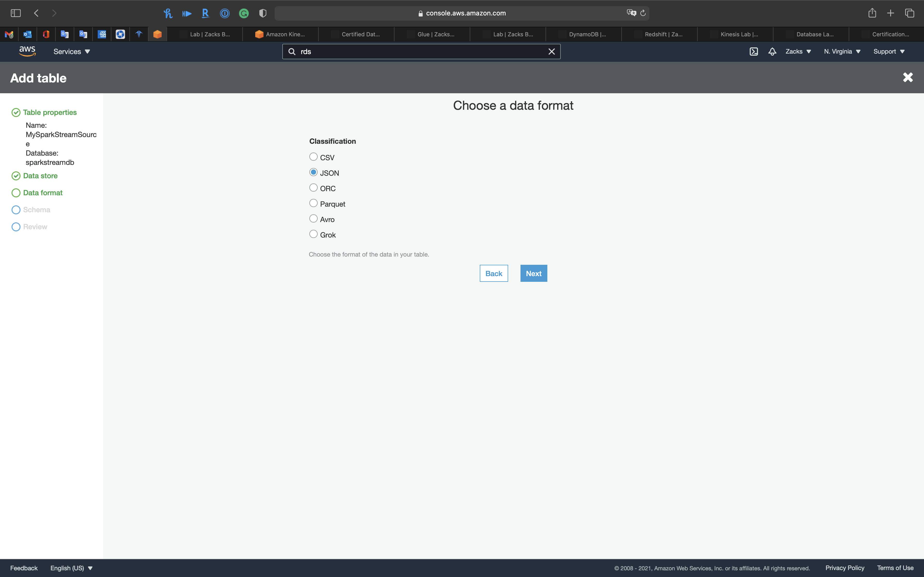Viewport: 924px width, 577px height.
Task: Open the Zacks account dropdown
Action: coord(798,52)
